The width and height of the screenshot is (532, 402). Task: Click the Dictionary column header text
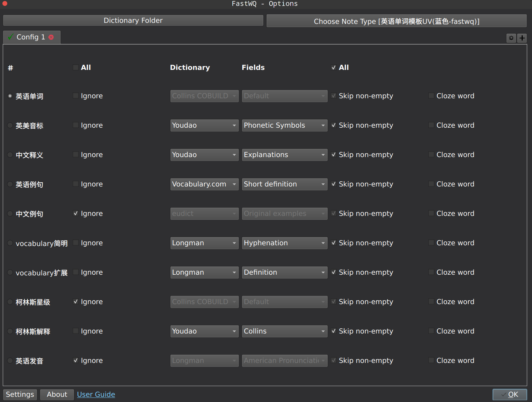coord(190,67)
